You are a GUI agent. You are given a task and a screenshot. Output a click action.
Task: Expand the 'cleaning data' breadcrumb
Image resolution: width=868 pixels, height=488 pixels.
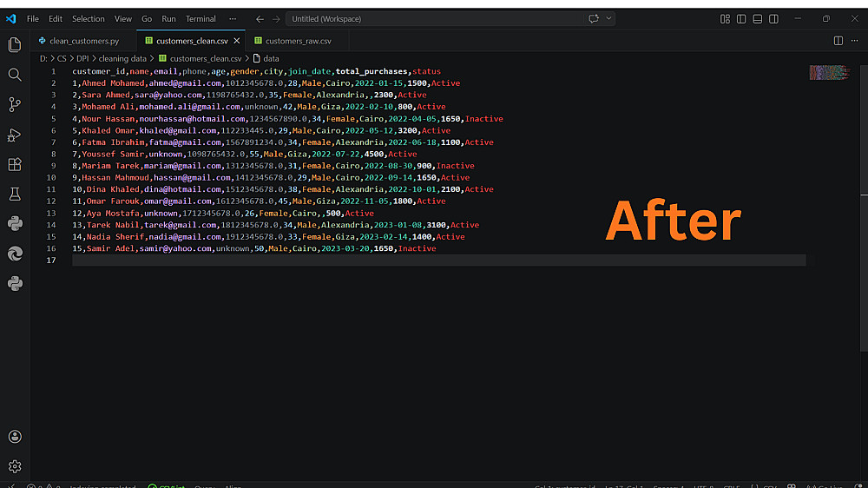[x=122, y=58]
